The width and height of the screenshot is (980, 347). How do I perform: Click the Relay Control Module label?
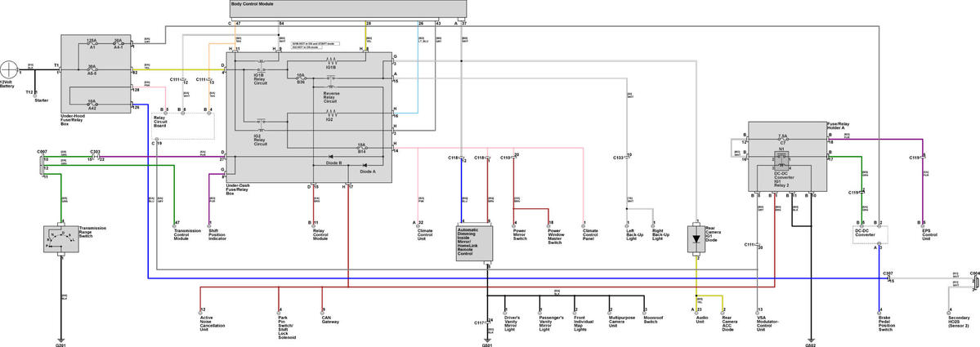point(320,234)
